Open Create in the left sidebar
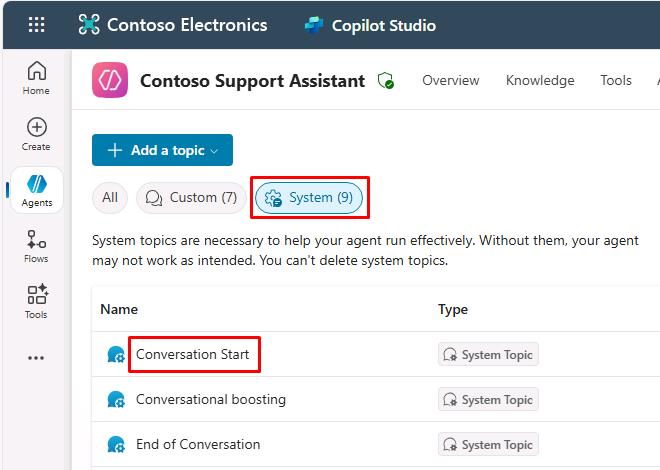Screen dimensions: 660x470 coord(36,134)
